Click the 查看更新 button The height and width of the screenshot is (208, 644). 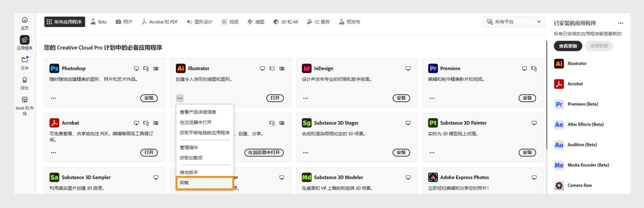pos(568,46)
